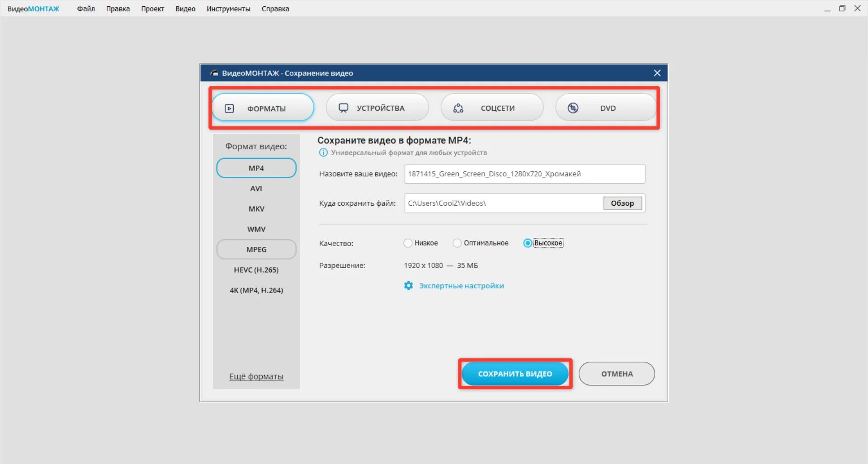The image size is (868, 464).
Task: Open the Файл menu
Action: (86, 9)
